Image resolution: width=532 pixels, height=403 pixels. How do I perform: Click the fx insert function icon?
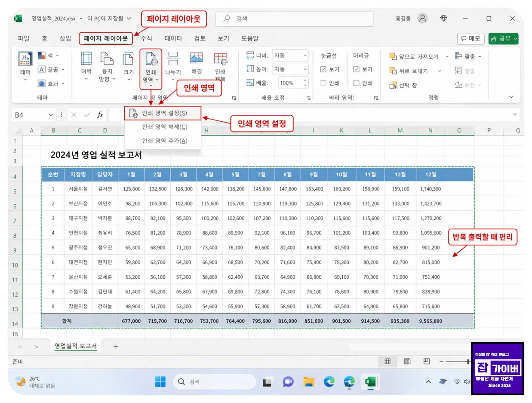[100, 115]
